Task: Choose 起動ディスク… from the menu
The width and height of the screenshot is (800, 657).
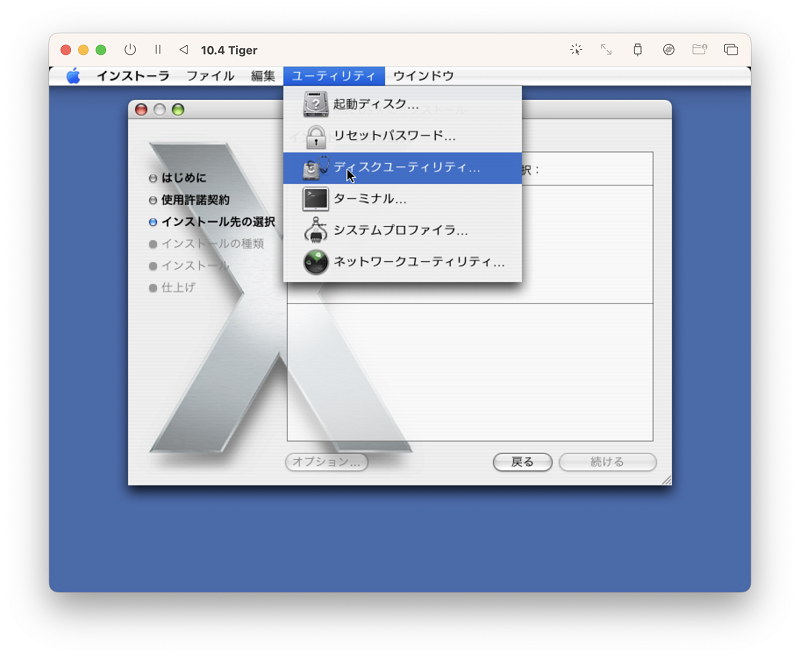Action: pyautogui.click(x=403, y=105)
